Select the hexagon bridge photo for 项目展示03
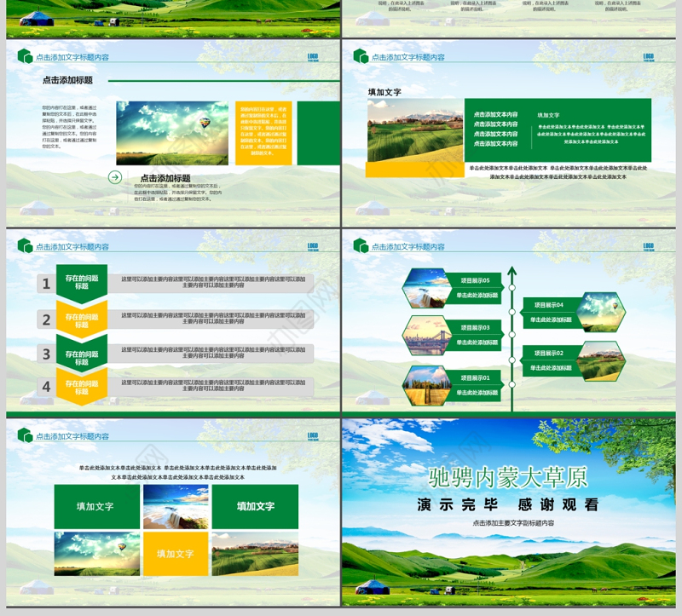This screenshot has width=682, height=616. pos(427,335)
